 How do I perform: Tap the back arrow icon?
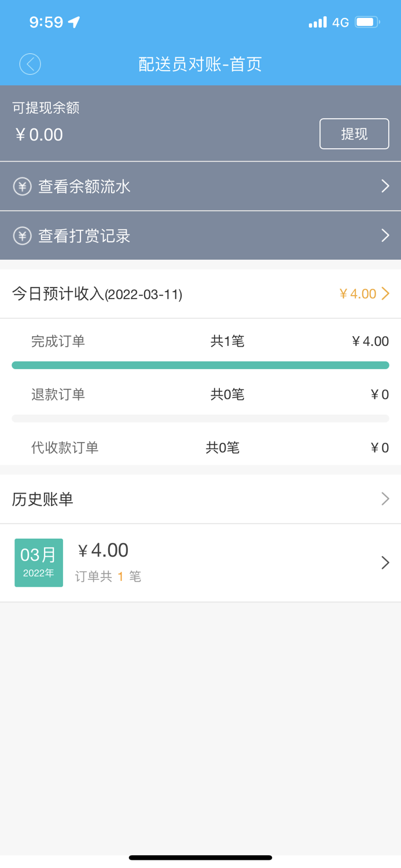(x=30, y=64)
